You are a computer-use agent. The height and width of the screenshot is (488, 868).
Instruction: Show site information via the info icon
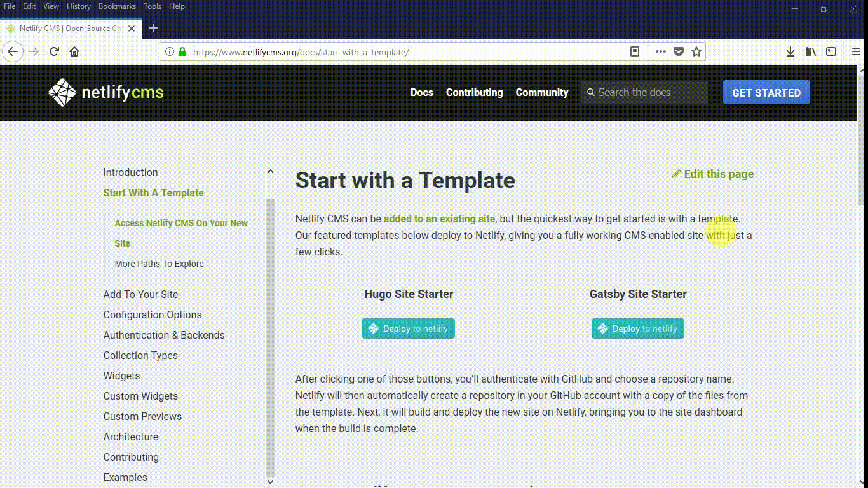coord(170,51)
